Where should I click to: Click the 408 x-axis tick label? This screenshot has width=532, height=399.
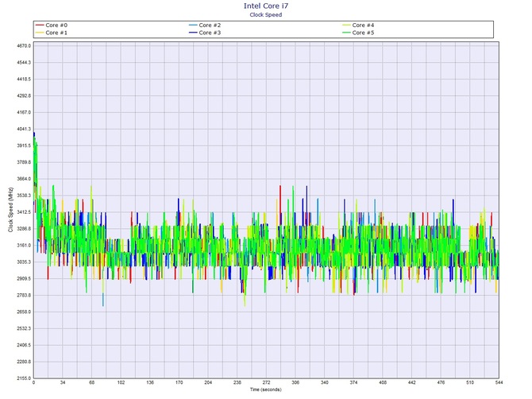pos(383,382)
